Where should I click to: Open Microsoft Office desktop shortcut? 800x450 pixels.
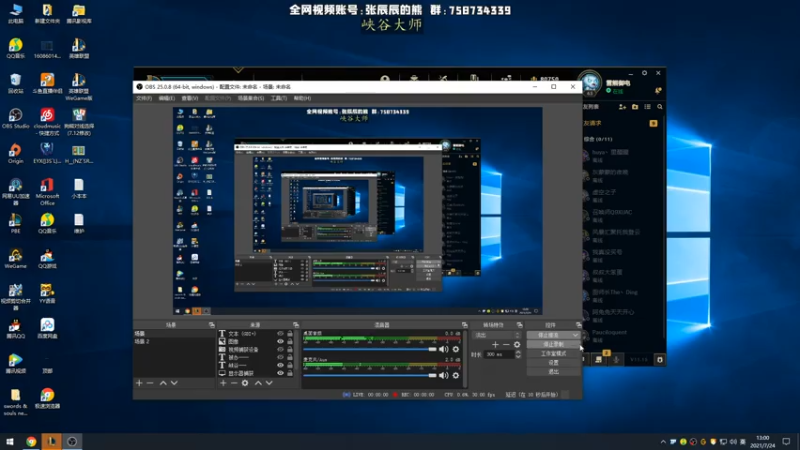tap(47, 192)
